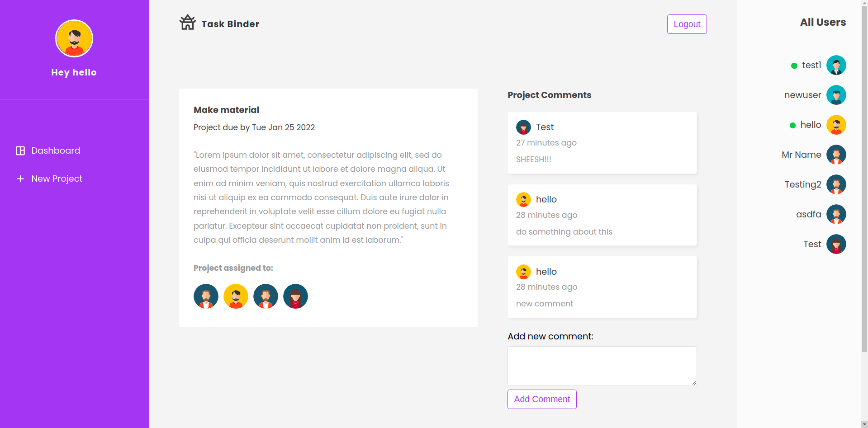This screenshot has width=868, height=428.
Task: Open the New Project page
Action: pyautogui.click(x=57, y=179)
